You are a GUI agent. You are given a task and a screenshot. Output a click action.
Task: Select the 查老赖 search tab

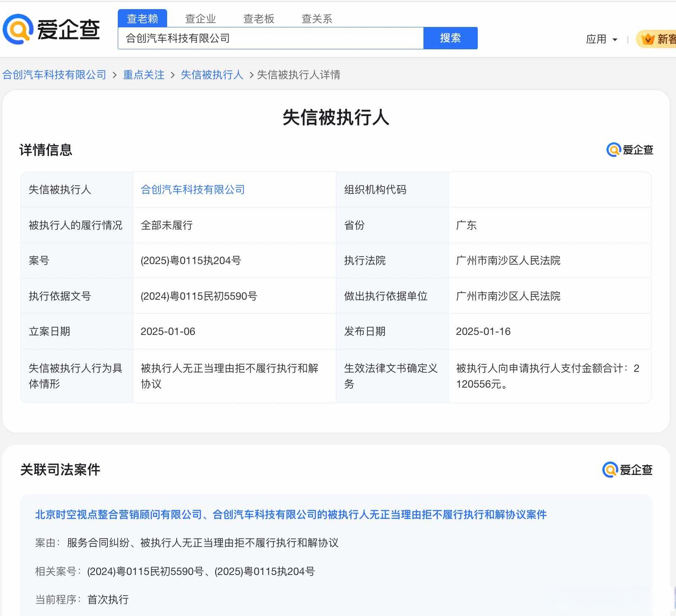(142, 19)
